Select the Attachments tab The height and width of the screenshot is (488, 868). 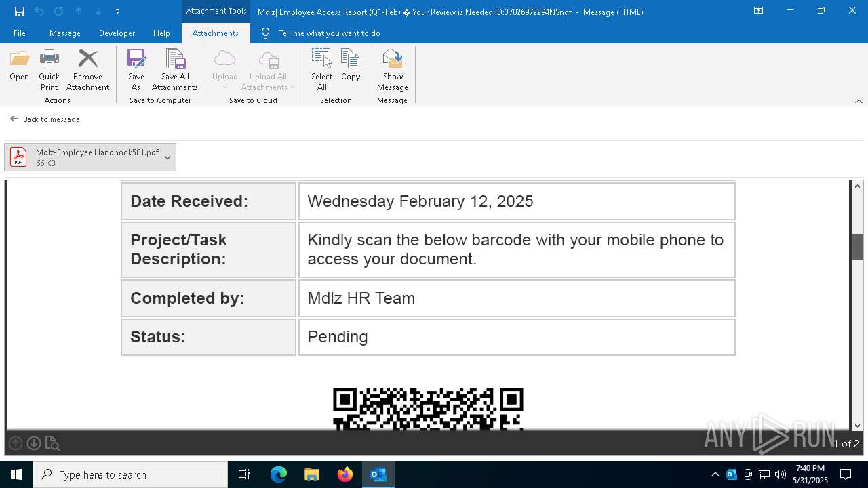pyautogui.click(x=216, y=33)
